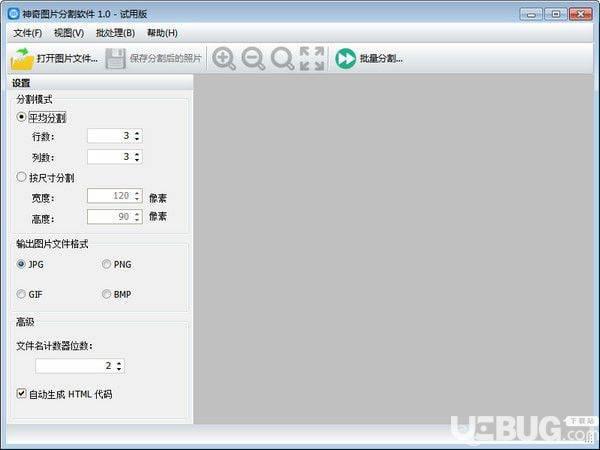Viewport: 600px width, 450px height.
Task: Click the open image folder icon
Action: 22,59
